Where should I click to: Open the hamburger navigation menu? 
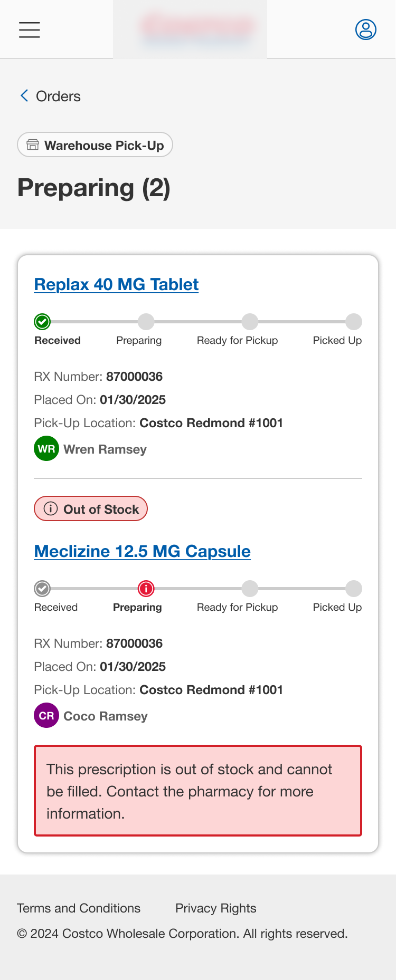30,30
